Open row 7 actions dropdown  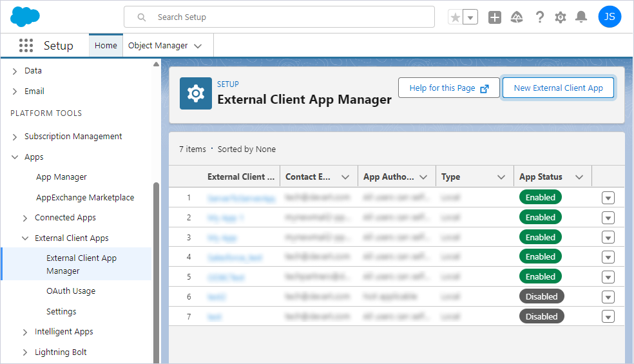click(x=608, y=317)
